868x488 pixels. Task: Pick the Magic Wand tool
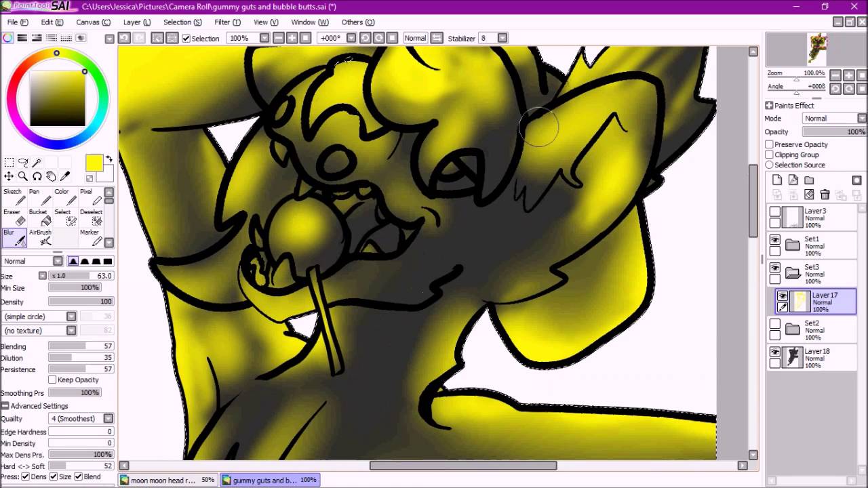(x=37, y=163)
